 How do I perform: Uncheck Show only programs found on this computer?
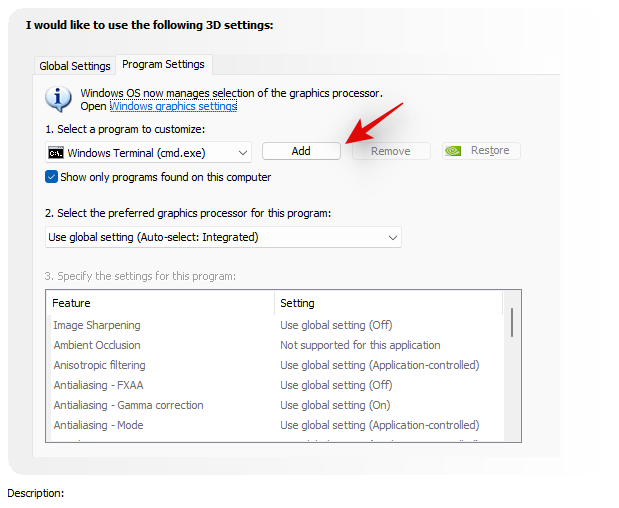[x=52, y=177]
